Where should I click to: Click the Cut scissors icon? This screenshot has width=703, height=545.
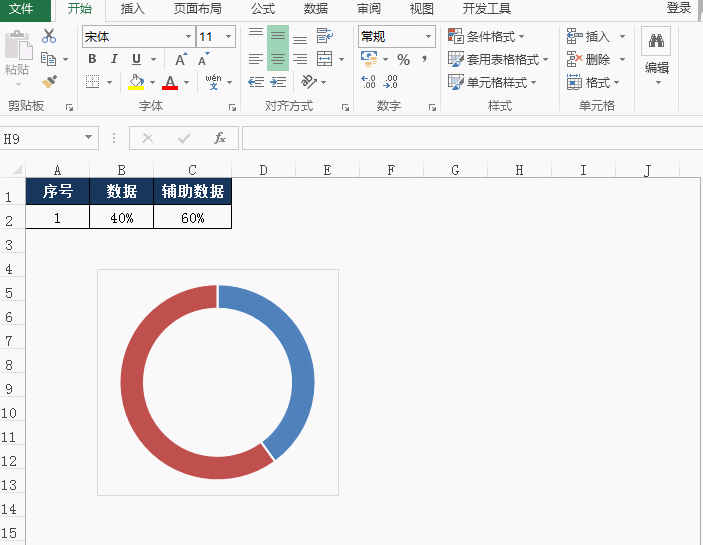[x=49, y=36]
